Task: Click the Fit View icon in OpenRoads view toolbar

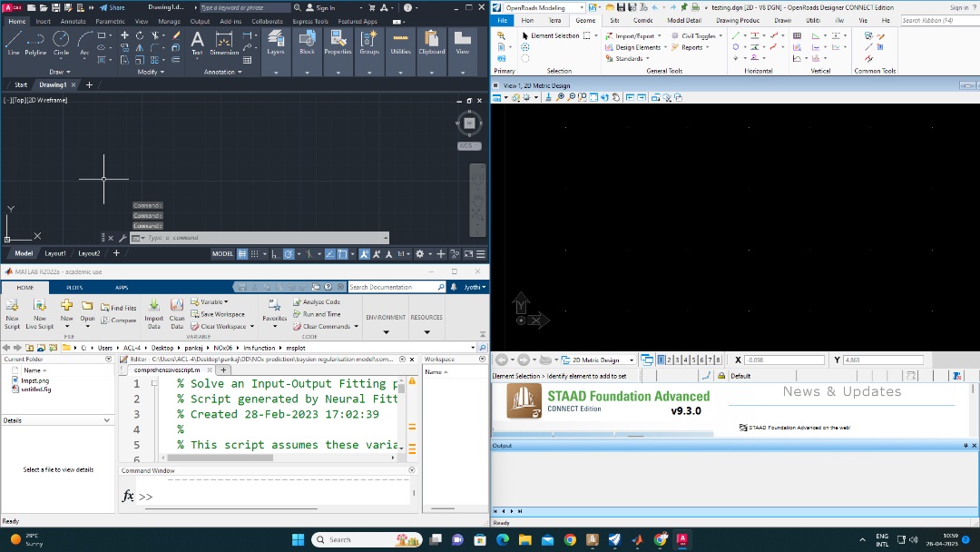Action: tap(593, 97)
